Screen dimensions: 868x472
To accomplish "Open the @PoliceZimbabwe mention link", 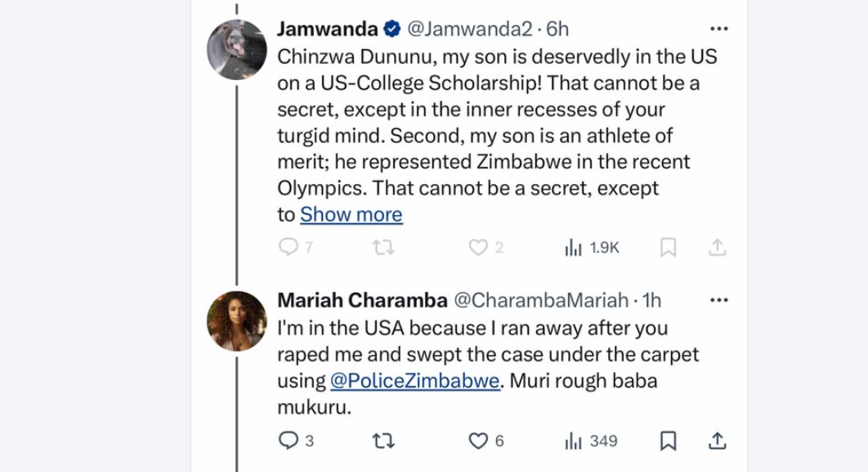I will coord(414,381).
